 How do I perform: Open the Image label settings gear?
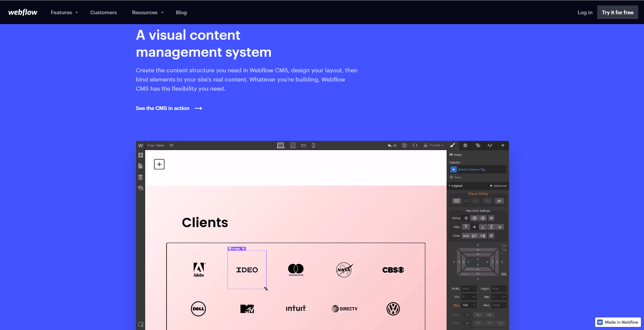click(243, 249)
